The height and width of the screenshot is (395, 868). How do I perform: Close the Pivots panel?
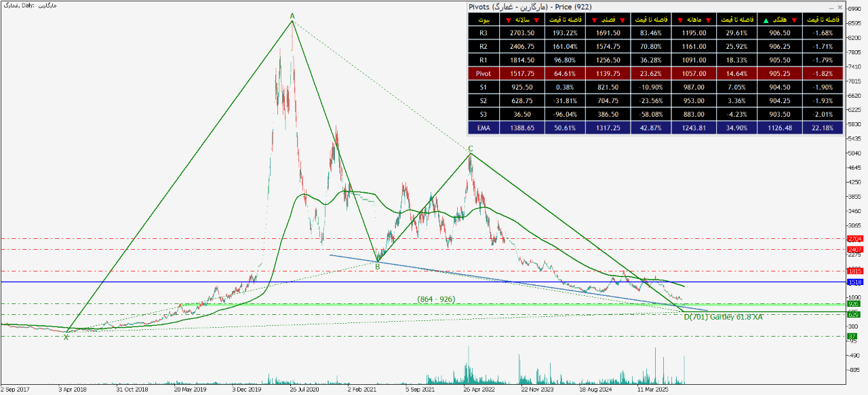[840, 7]
